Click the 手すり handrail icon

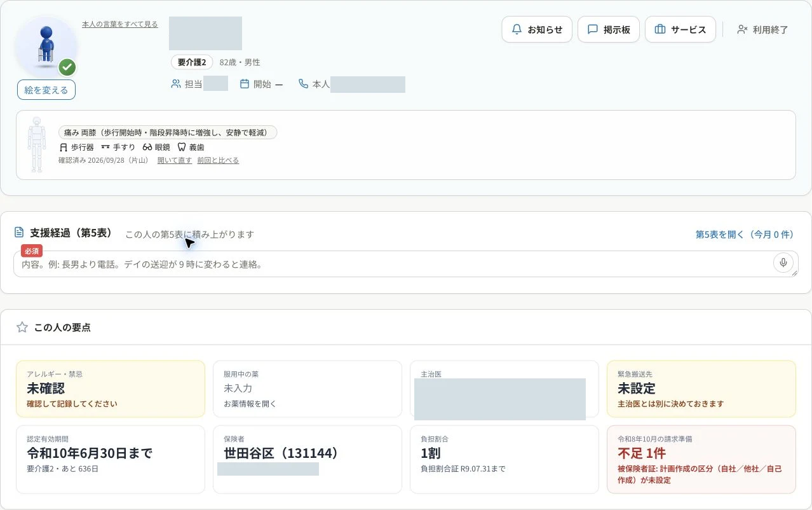point(105,147)
